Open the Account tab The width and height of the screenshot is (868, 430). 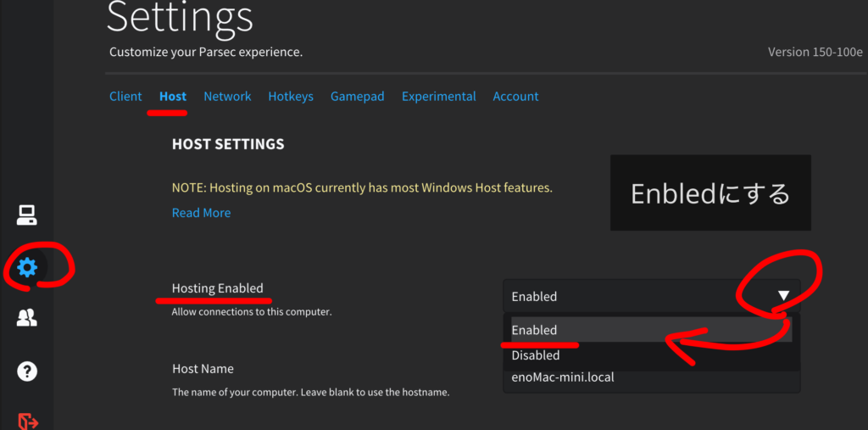coord(515,97)
